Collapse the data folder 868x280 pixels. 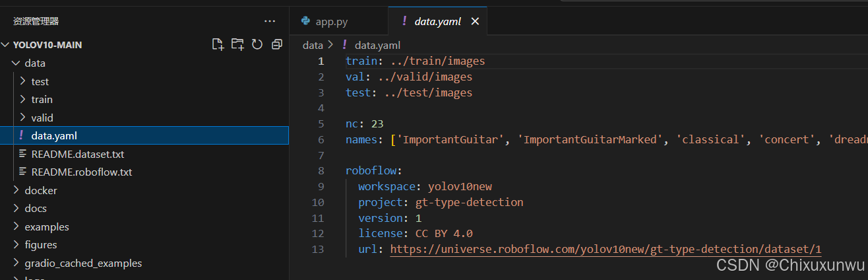(x=16, y=63)
